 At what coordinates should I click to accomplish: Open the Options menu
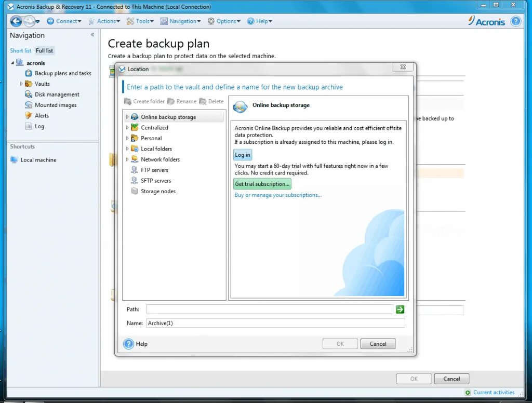coord(224,21)
